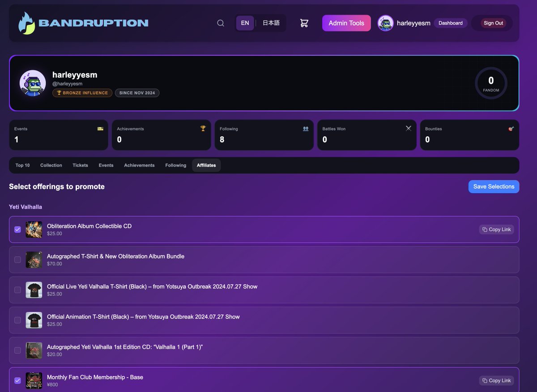537x392 pixels.
Task: Save Selections for promoted offerings
Action: 494,186
